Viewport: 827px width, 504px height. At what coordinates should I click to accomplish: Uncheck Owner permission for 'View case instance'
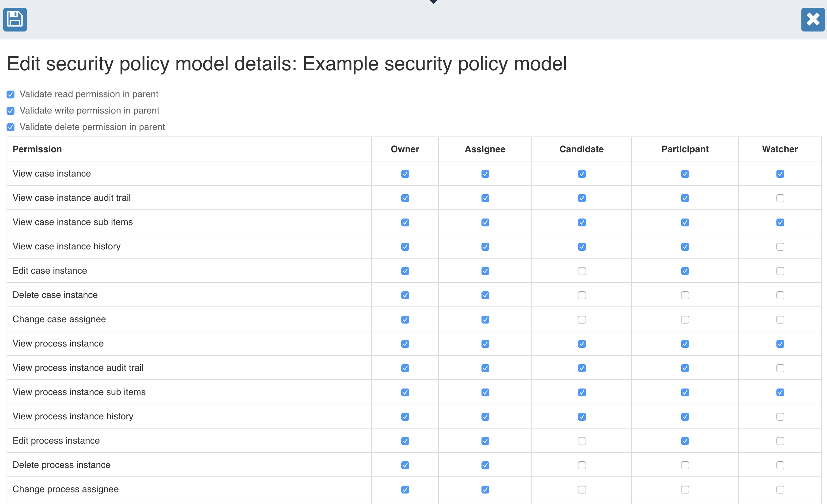pyautogui.click(x=405, y=174)
